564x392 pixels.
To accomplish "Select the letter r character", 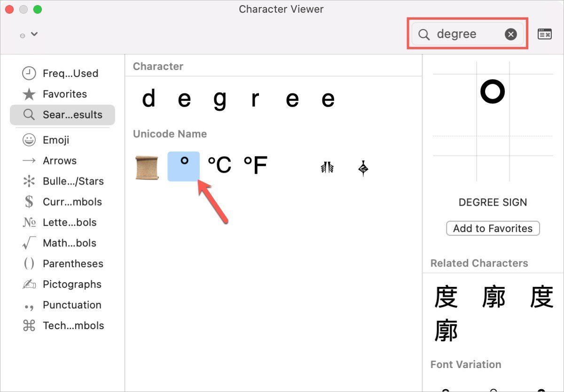I will click(255, 99).
